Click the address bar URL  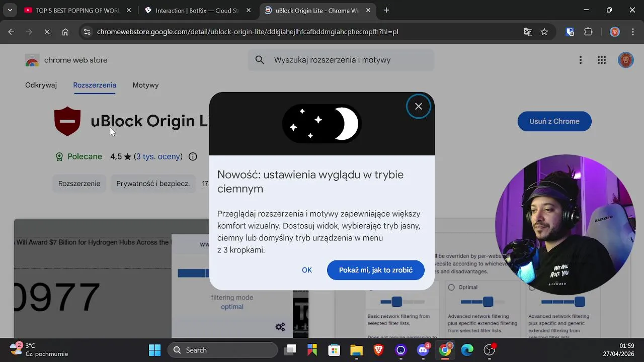[x=248, y=32]
